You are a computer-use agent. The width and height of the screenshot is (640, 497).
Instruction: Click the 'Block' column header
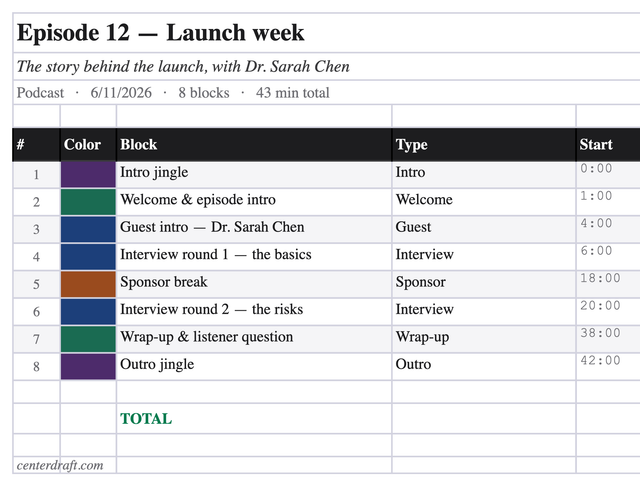pyautogui.click(x=254, y=144)
